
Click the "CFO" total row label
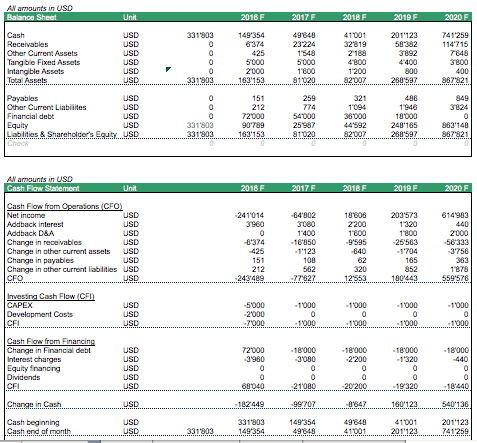(15, 278)
